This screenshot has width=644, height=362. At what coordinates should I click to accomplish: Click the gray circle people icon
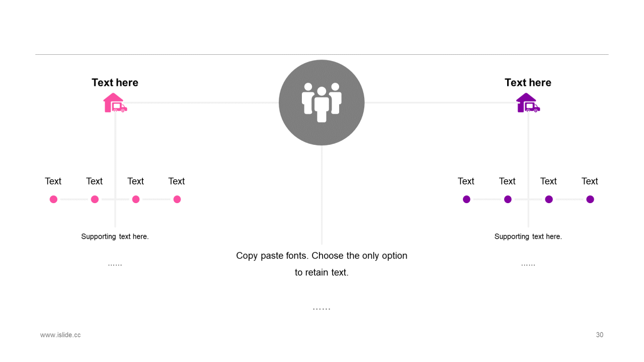click(x=321, y=103)
